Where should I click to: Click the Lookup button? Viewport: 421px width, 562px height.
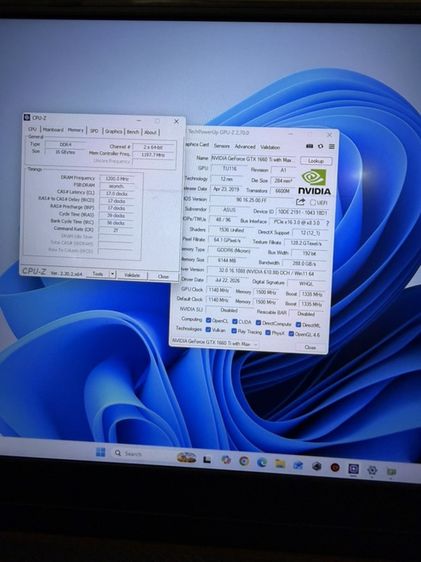coord(316,161)
